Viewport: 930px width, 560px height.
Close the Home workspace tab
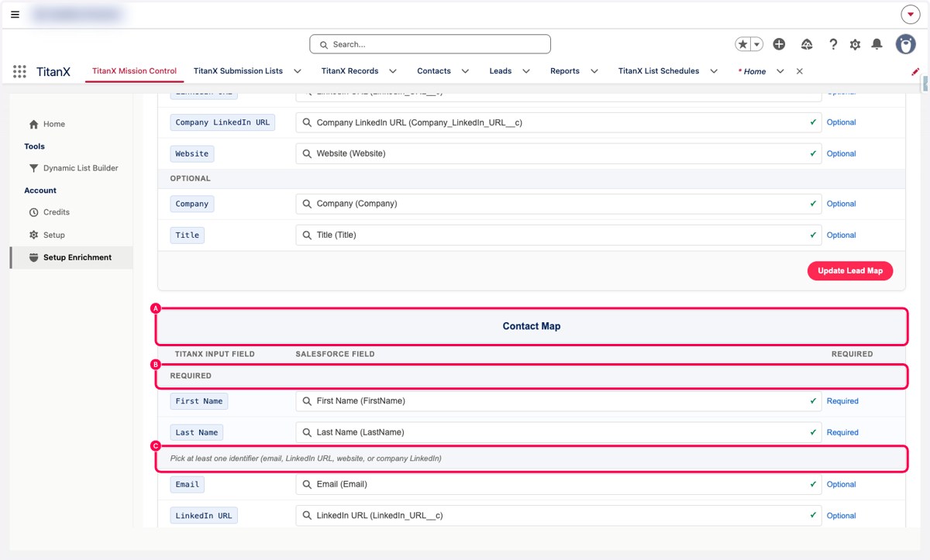800,71
